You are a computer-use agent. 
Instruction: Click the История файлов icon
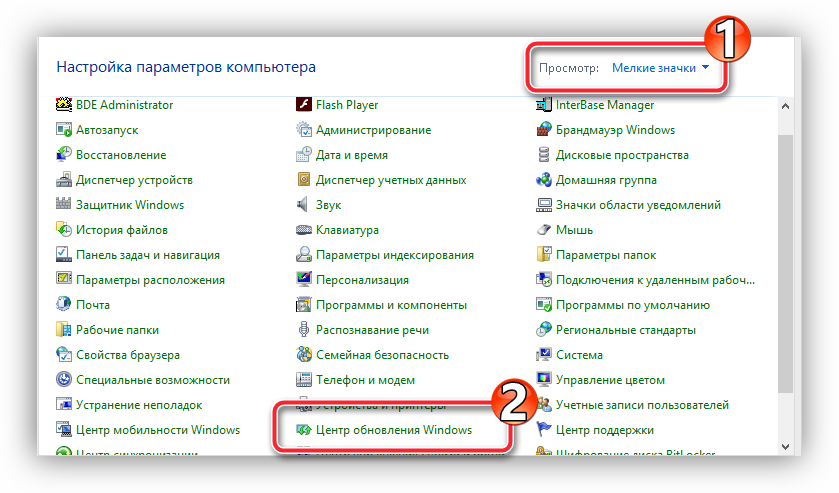(x=64, y=230)
